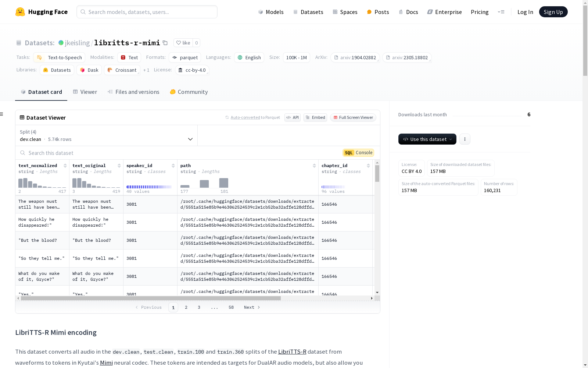Switch to the Viewer tab
588x368 pixels.
coord(85,92)
